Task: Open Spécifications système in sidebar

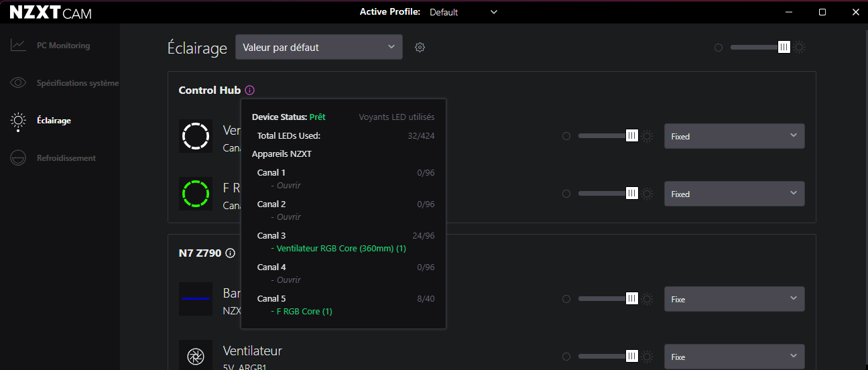Action: coord(77,83)
